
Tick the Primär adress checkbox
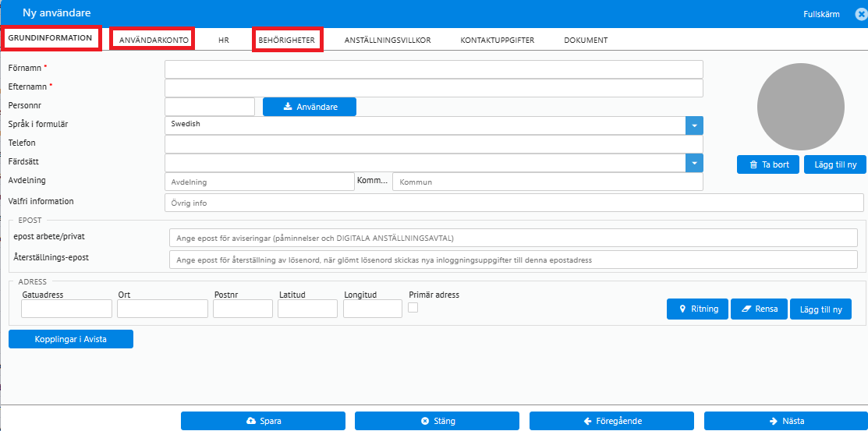pyautogui.click(x=413, y=307)
